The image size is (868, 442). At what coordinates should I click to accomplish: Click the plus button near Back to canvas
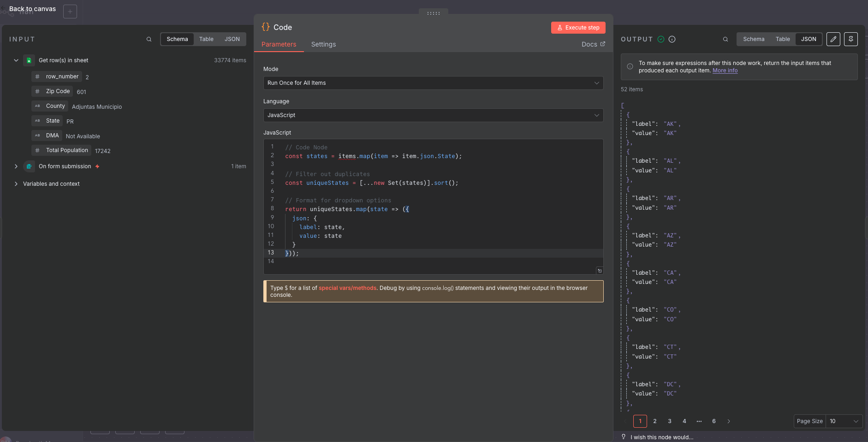pyautogui.click(x=70, y=11)
